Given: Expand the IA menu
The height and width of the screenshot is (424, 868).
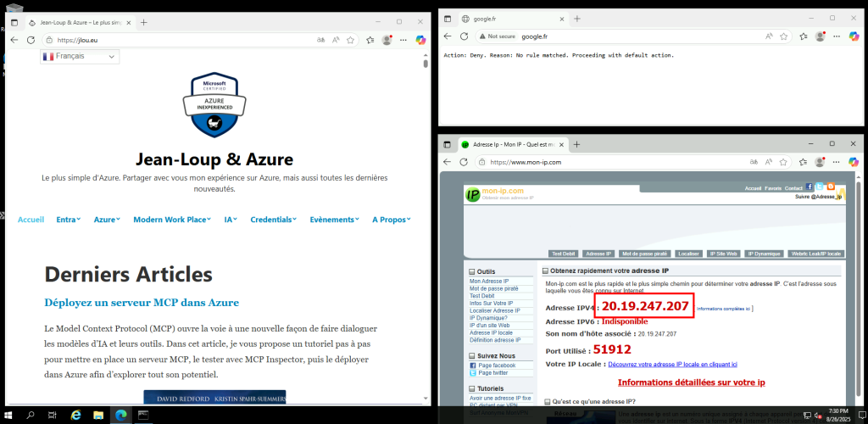Looking at the screenshot, I should (231, 219).
